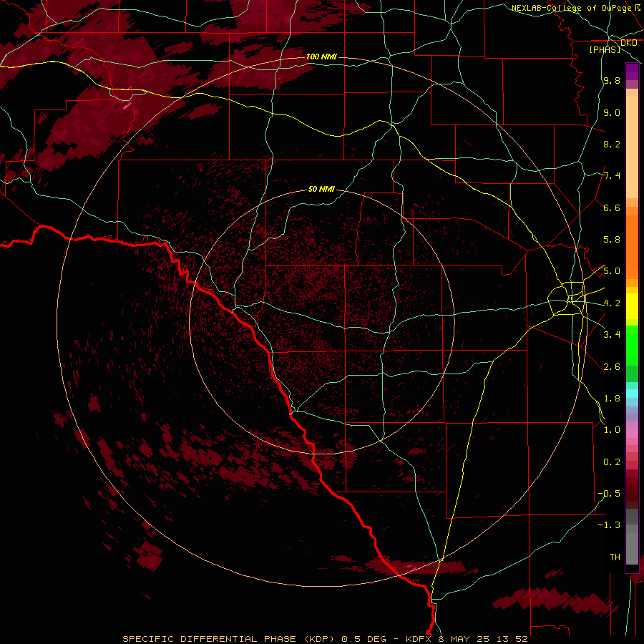The height and width of the screenshot is (644, 644).
Task: Click the 6.6 scale value
Action: [612, 208]
